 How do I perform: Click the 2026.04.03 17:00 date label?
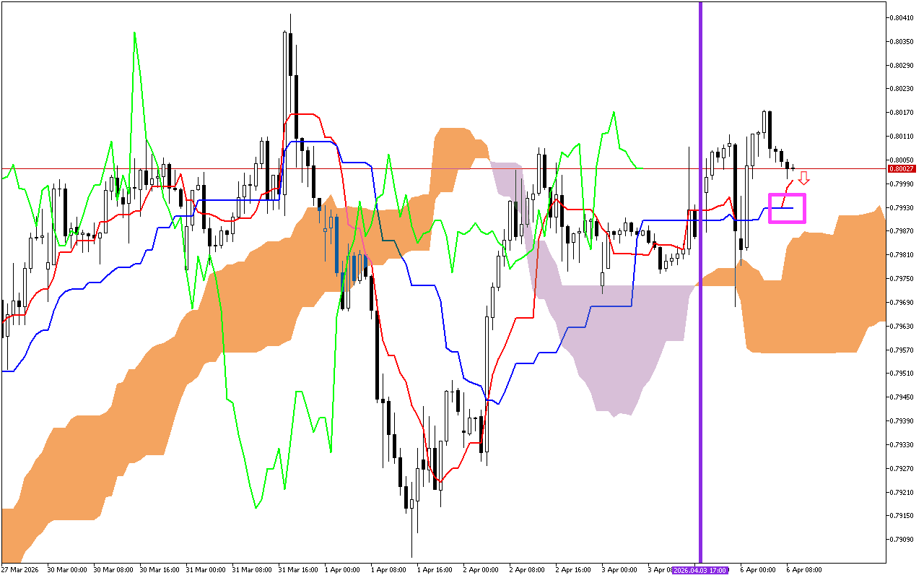(x=701, y=570)
